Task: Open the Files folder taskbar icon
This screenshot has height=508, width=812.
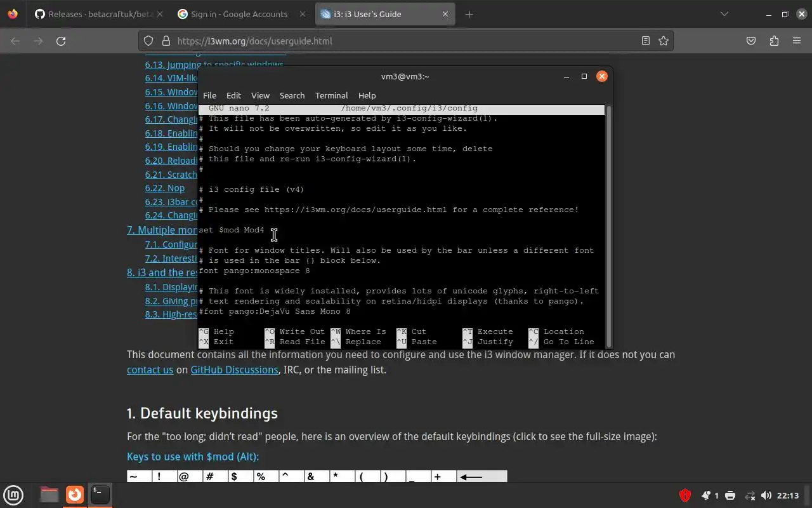Action: (49, 495)
